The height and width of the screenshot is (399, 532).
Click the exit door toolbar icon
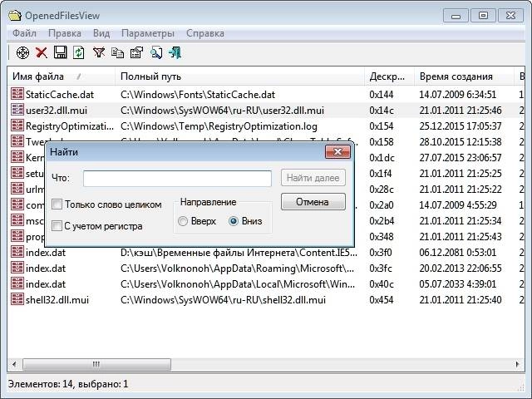click(175, 53)
